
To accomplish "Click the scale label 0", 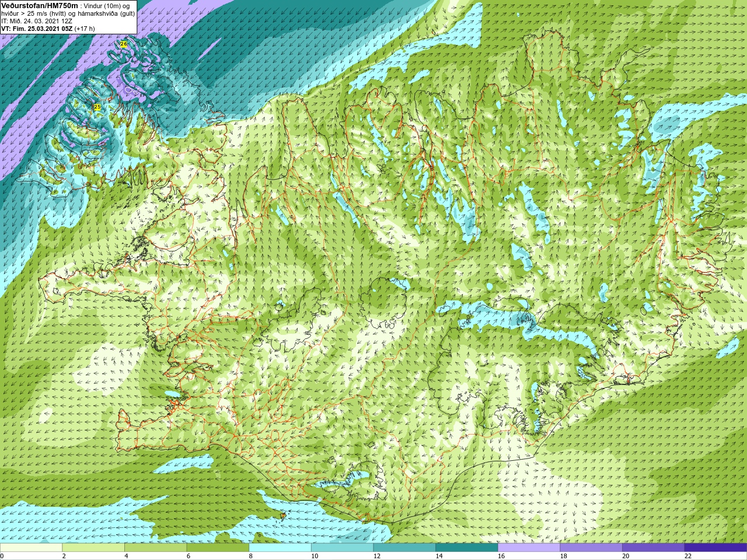I will pos(2,556).
